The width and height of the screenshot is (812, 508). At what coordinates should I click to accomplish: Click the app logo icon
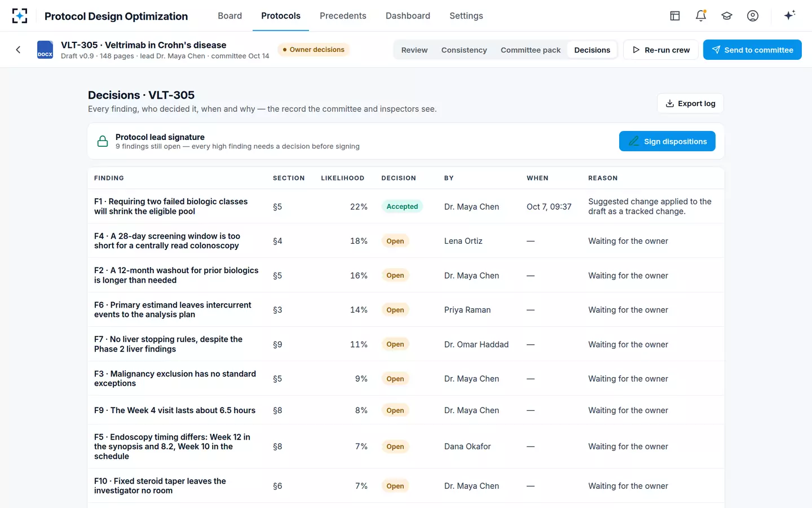point(20,16)
